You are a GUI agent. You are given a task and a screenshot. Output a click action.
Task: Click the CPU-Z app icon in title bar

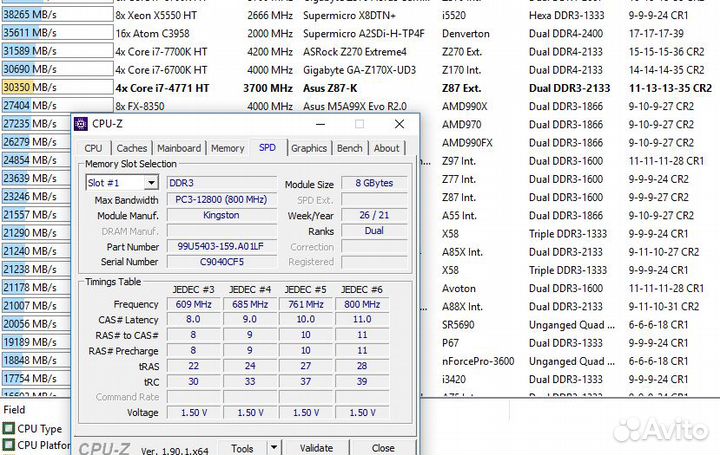tap(81, 124)
